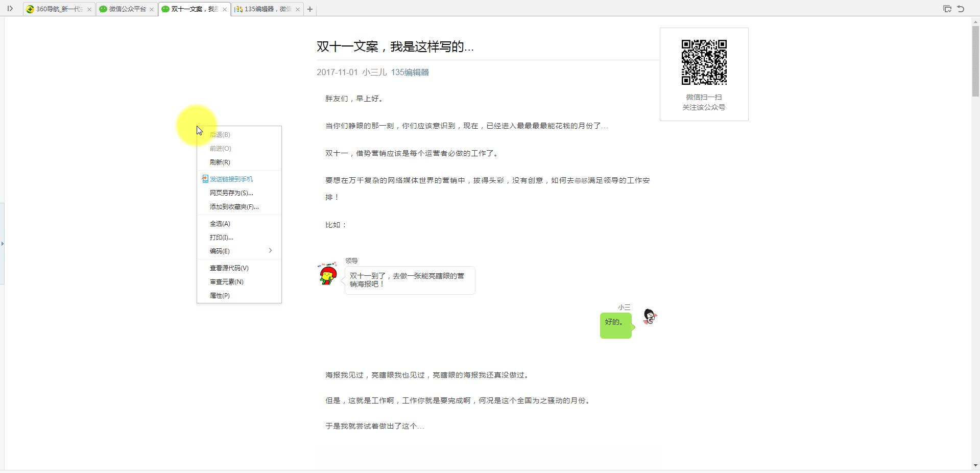Open the 135编辑器 account link in byline
Viewport: 980px width, 473px height.
(410, 73)
